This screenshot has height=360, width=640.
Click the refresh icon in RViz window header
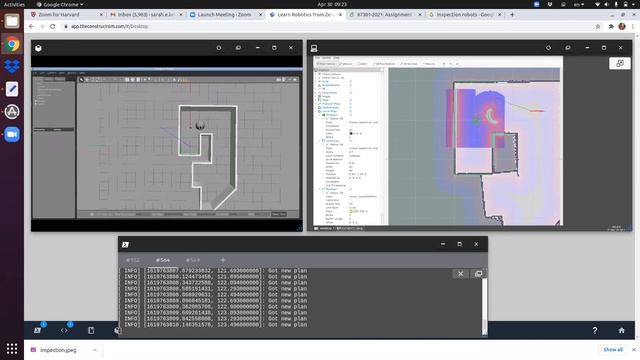[x=548, y=48]
